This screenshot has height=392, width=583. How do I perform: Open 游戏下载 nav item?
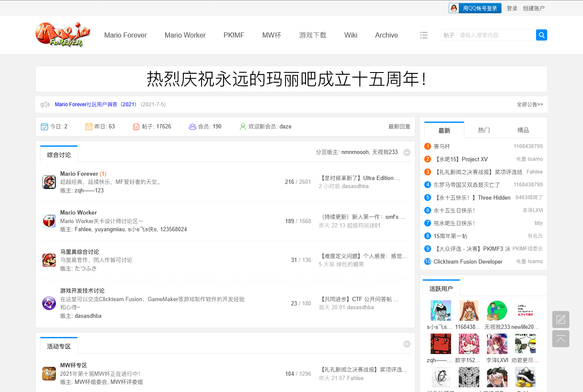point(313,35)
